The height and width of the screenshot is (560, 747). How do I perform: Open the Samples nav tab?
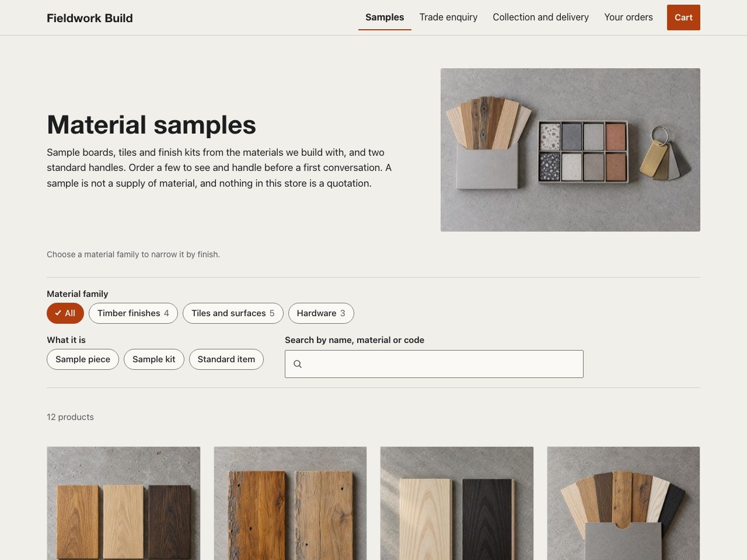click(x=385, y=17)
